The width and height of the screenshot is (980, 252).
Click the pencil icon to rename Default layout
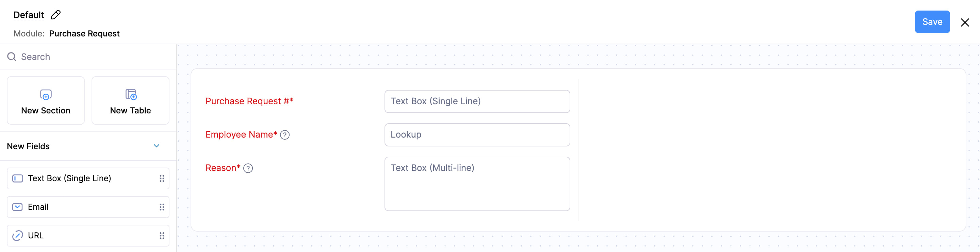(55, 14)
